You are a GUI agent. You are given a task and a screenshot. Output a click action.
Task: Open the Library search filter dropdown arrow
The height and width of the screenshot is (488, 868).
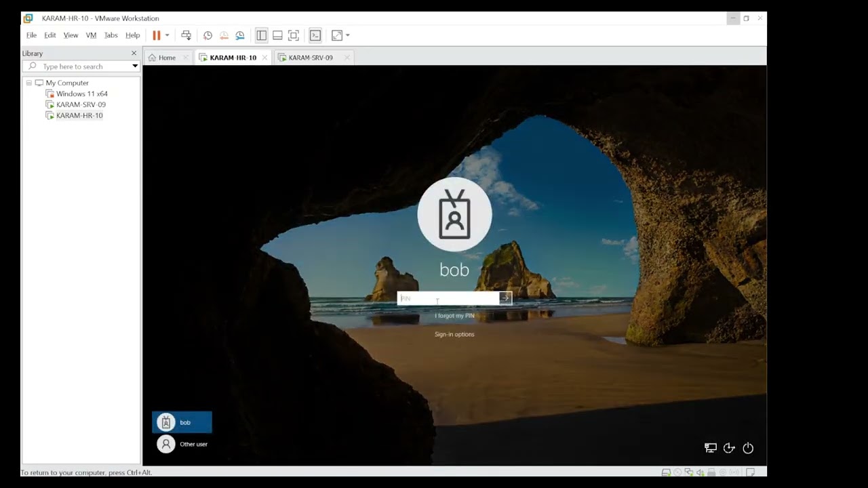(x=135, y=66)
